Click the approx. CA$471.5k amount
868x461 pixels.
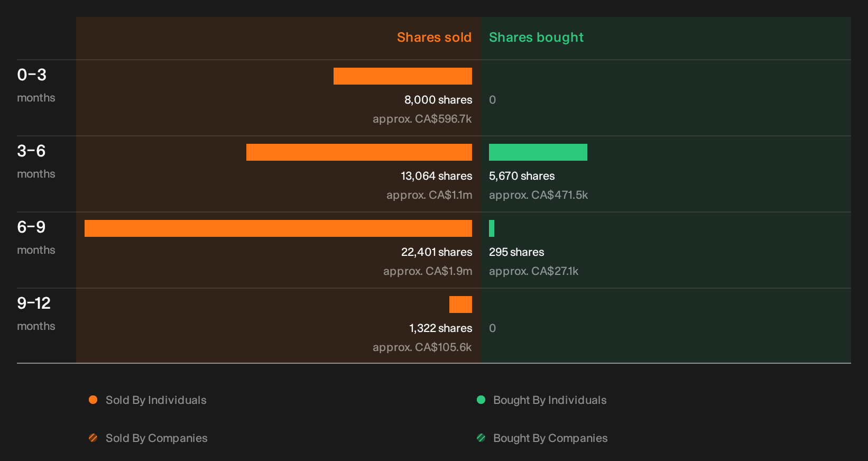pyautogui.click(x=538, y=195)
